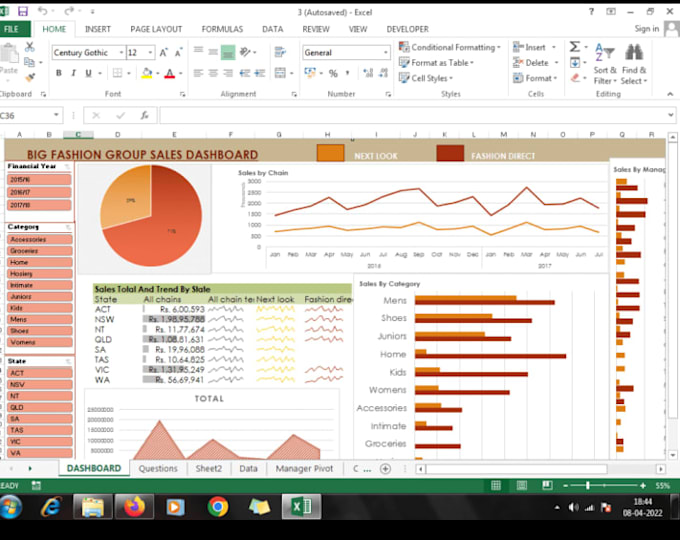Click the Windows Start orb
This screenshot has width=680, height=540.
coord(11,506)
